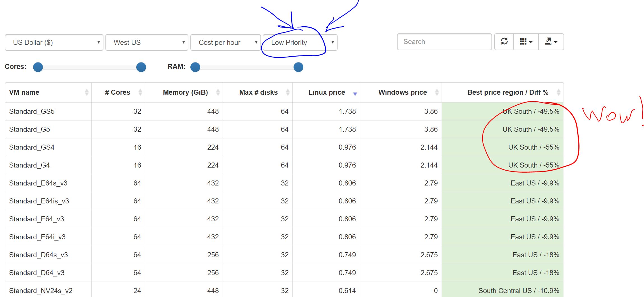
Task: Click the refresh table icon
Action: tap(504, 42)
